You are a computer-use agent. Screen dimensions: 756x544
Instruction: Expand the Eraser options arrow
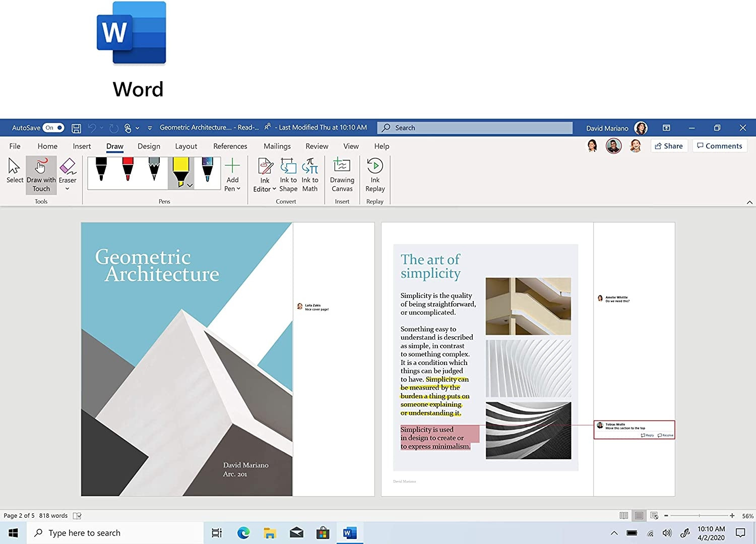(x=68, y=189)
